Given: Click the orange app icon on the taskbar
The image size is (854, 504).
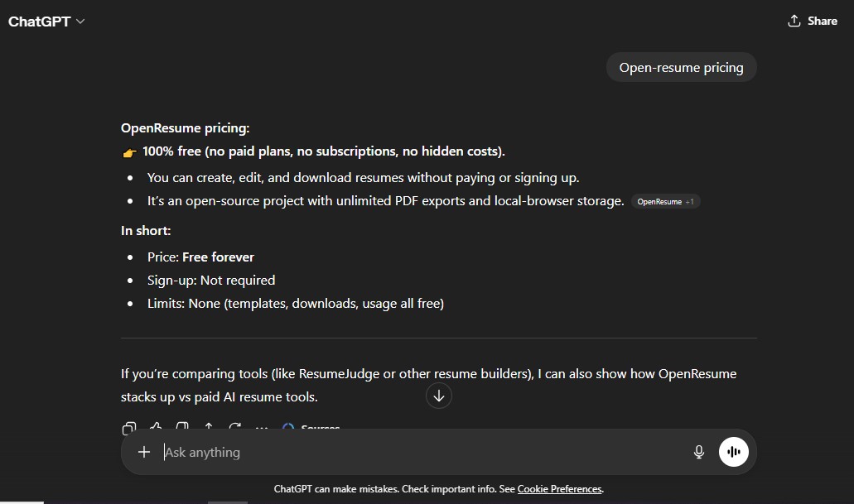Looking at the screenshot, I should [228, 501].
